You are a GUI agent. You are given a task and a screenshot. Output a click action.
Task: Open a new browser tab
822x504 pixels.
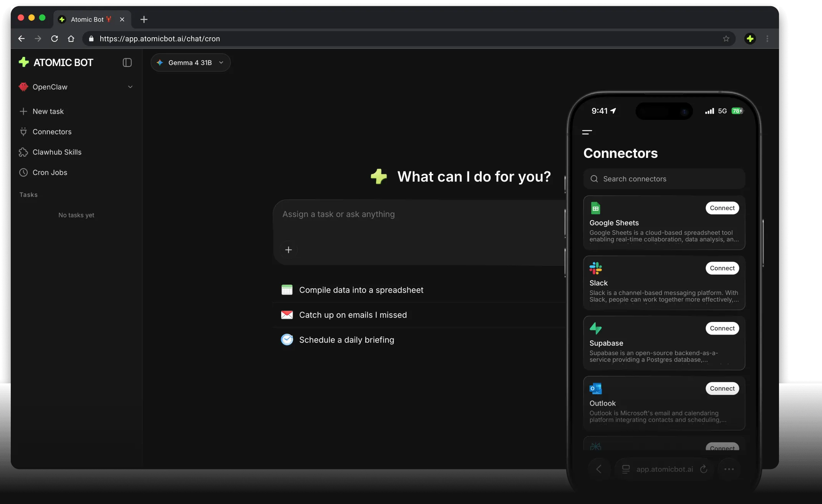(144, 20)
